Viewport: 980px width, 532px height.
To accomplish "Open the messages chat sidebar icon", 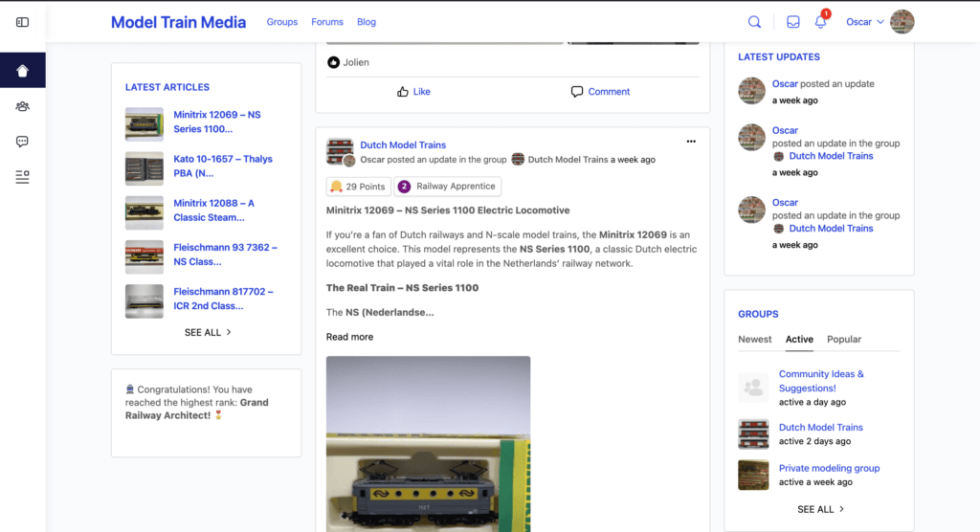I will click(x=23, y=142).
